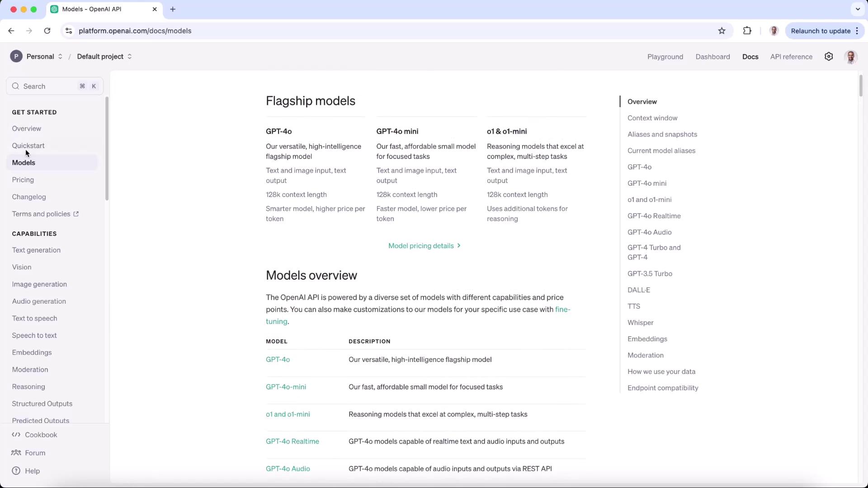Open the API reference tab
This screenshot has width=868, height=488.
[x=791, y=56]
